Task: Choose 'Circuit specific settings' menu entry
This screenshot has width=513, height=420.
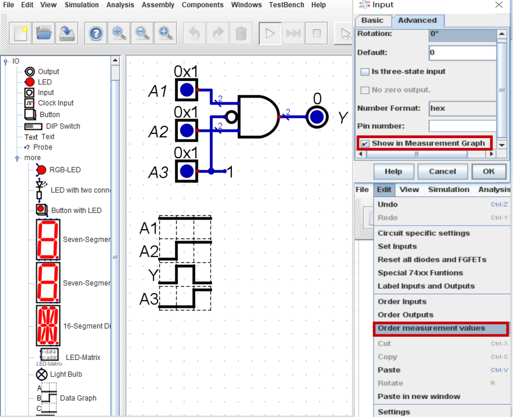Action: [442, 233]
